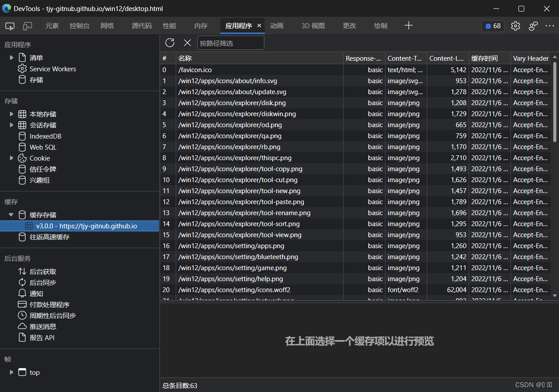Sort by the # column header
This screenshot has width=559, height=392.
168,58
